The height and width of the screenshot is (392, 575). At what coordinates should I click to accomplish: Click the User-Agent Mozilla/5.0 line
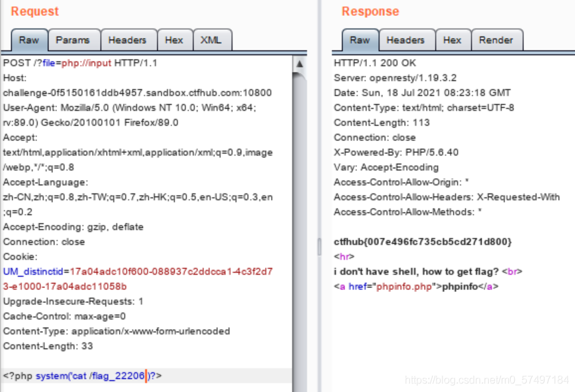click(129, 108)
